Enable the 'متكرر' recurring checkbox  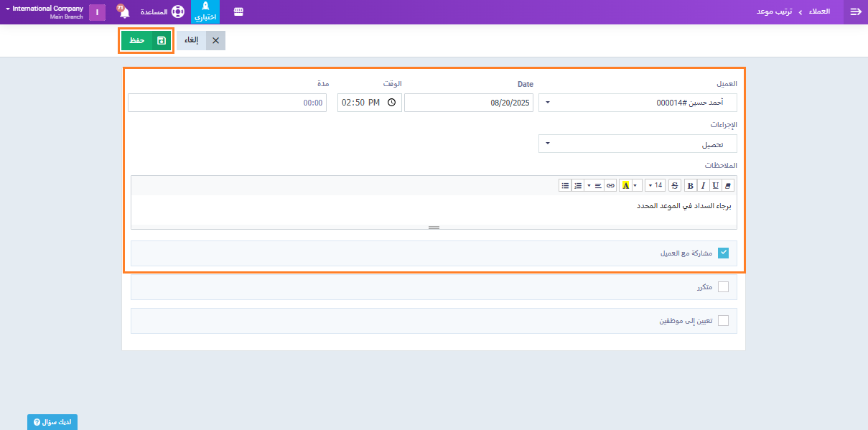723,287
